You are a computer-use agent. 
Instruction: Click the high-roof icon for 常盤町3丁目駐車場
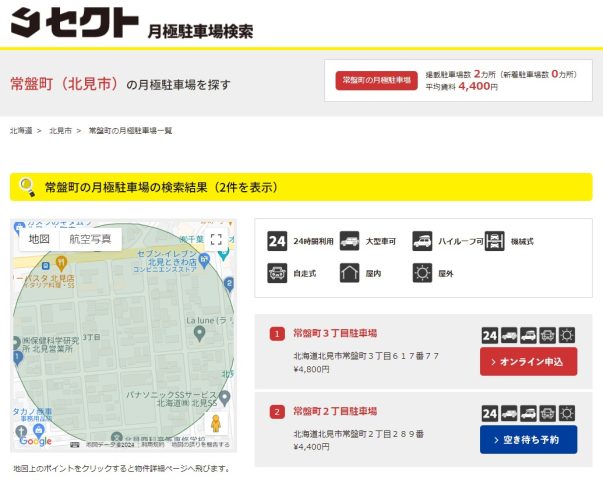pyautogui.click(x=528, y=335)
